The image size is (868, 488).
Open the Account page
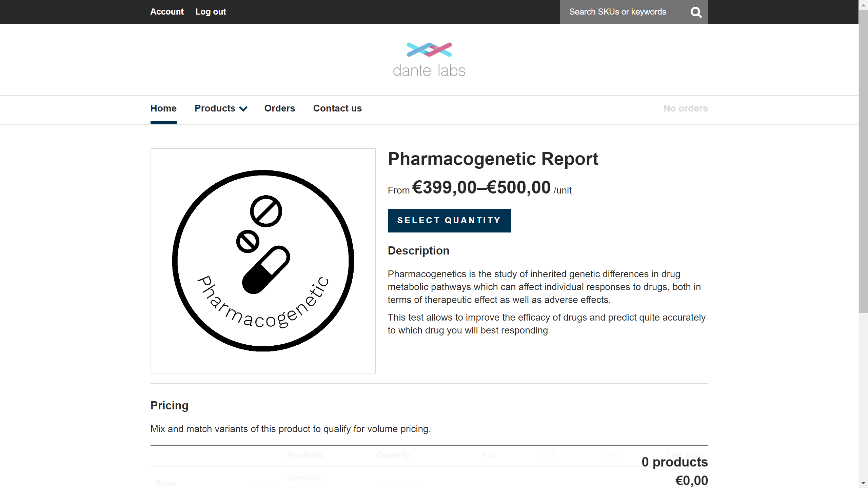167,12
